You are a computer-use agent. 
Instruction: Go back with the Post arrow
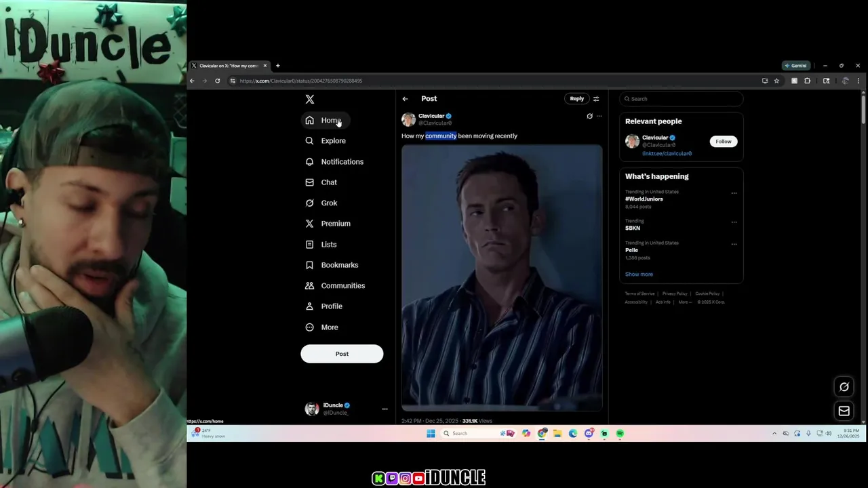405,99
